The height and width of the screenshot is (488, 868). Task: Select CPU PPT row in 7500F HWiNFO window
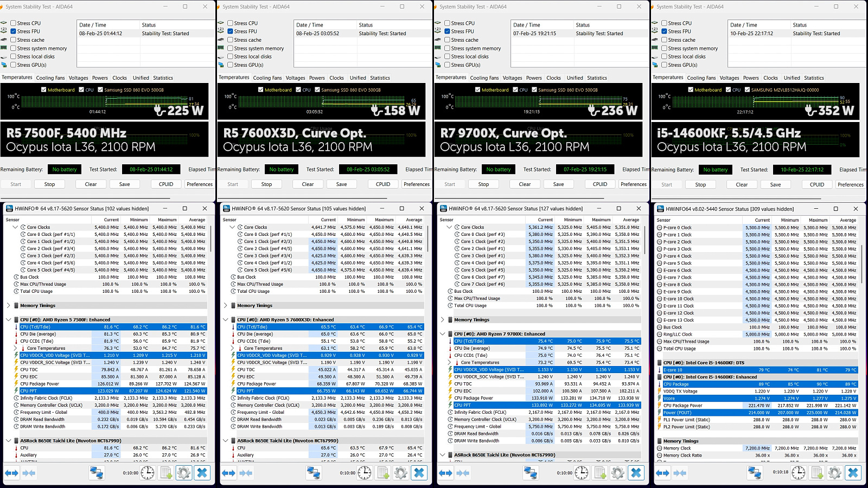pos(113,391)
